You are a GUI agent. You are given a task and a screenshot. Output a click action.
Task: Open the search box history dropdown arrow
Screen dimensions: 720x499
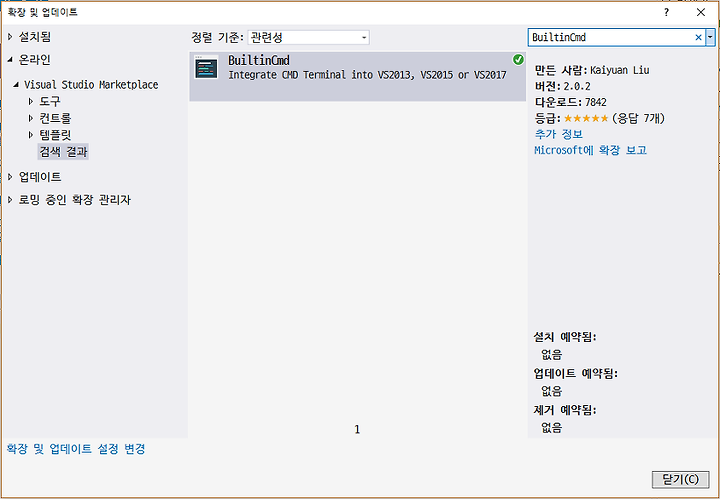[710, 37]
